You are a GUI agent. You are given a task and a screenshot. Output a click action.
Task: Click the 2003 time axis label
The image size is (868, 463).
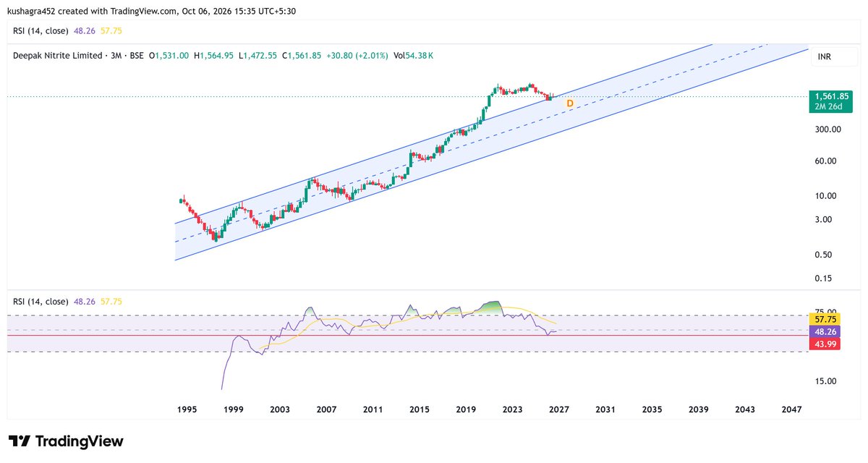(x=280, y=409)
